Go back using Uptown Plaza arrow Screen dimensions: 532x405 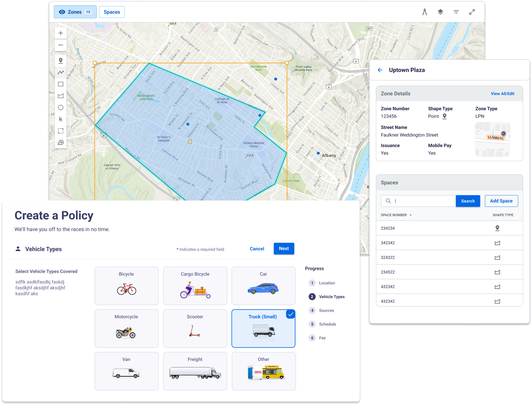[380, 70]
